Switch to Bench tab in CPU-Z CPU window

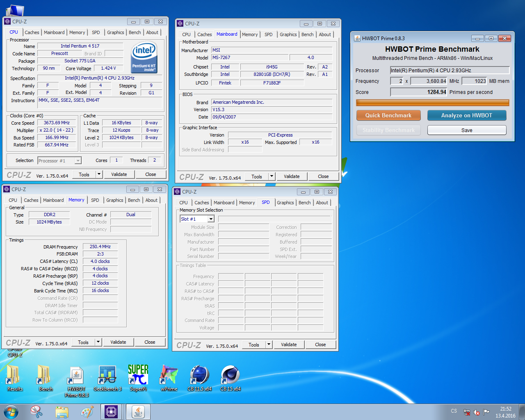135,32
